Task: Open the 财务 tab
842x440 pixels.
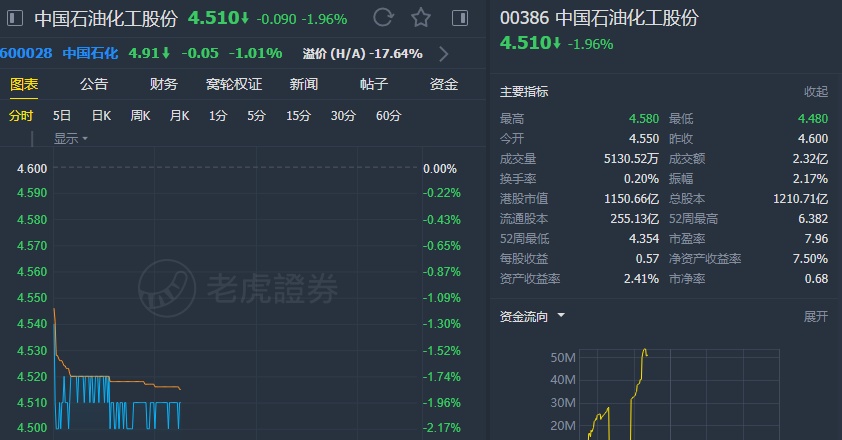Action: 164,84
